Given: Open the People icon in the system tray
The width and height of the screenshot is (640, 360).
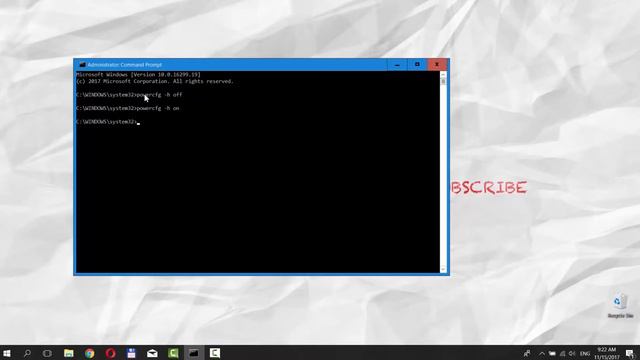Looking at the screenshot, I should (527, 353).
